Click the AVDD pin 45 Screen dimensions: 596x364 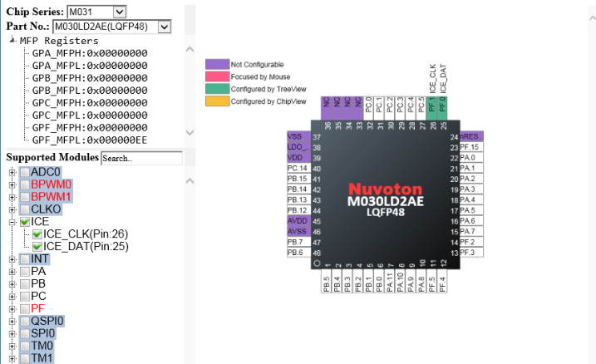click(298, 221)
